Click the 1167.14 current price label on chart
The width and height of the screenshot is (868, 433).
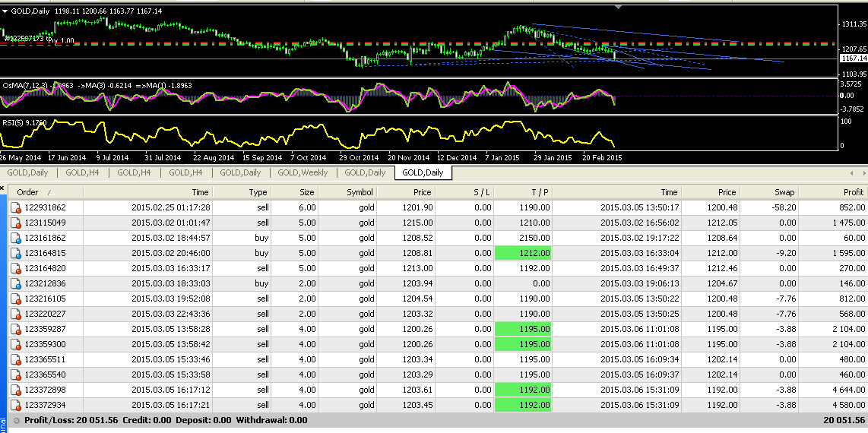tap(854, 58)
